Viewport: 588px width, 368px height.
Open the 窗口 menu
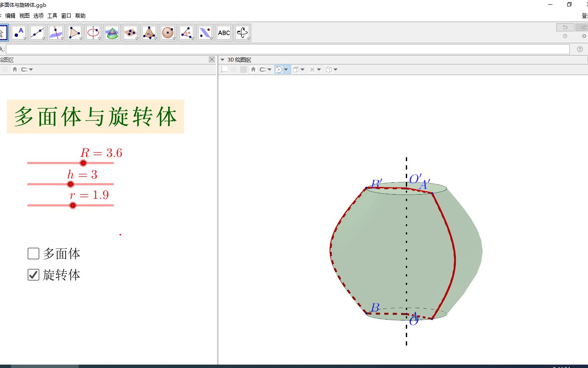coord(66,16)
